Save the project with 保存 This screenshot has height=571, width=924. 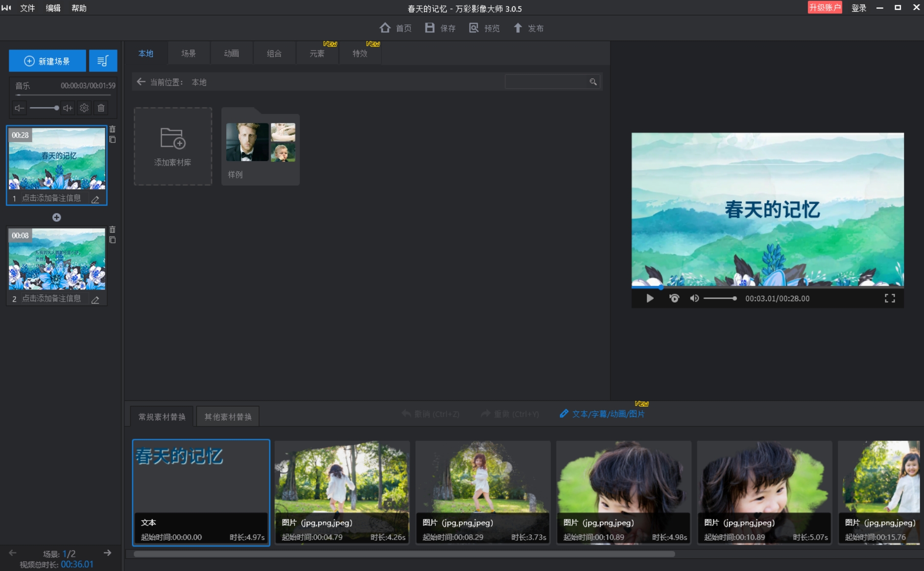tap(440, 28)
